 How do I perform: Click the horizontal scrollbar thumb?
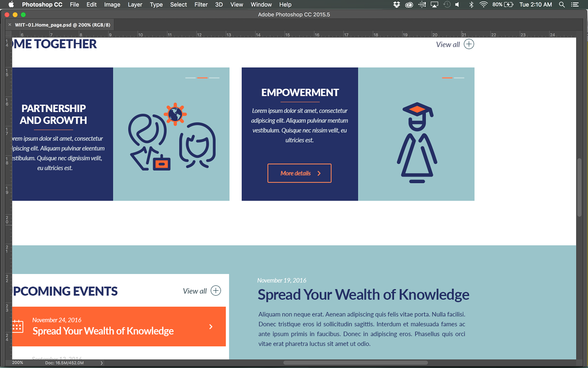[355, 363]
